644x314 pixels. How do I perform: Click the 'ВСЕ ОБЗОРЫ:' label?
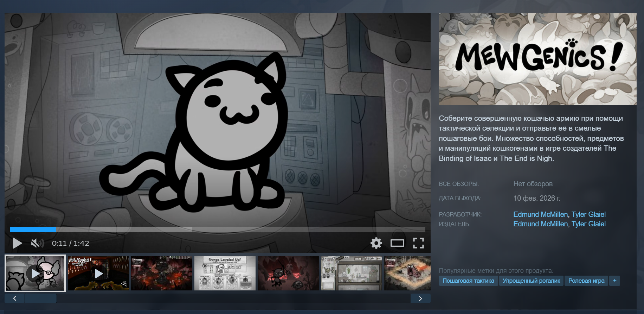pos(459,184)
